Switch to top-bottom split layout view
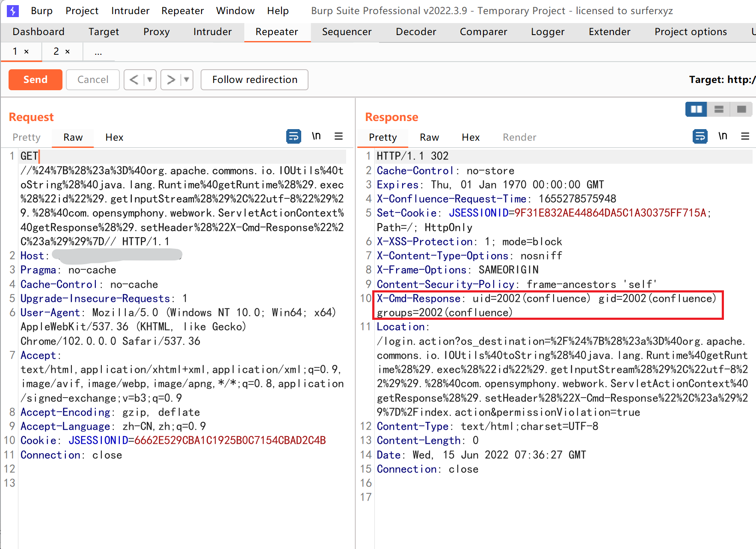756x549 pixels. pos(719,109)
